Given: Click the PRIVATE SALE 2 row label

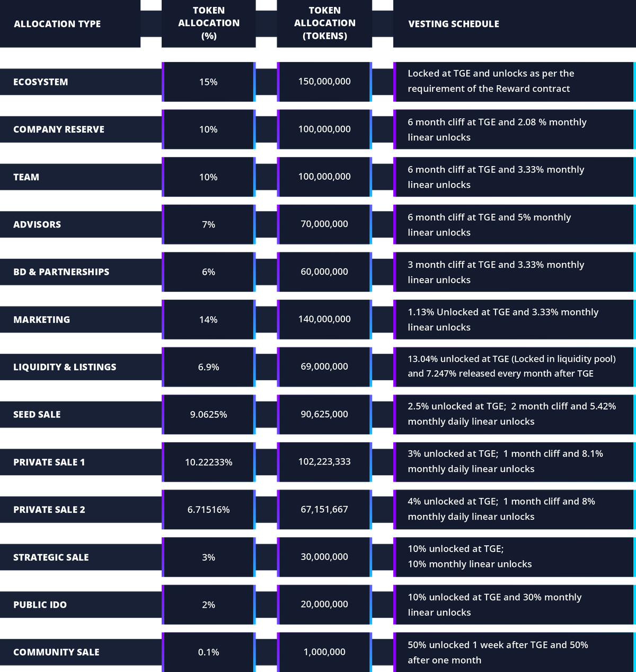Looking at the screenshot, I should pos(49,510).
